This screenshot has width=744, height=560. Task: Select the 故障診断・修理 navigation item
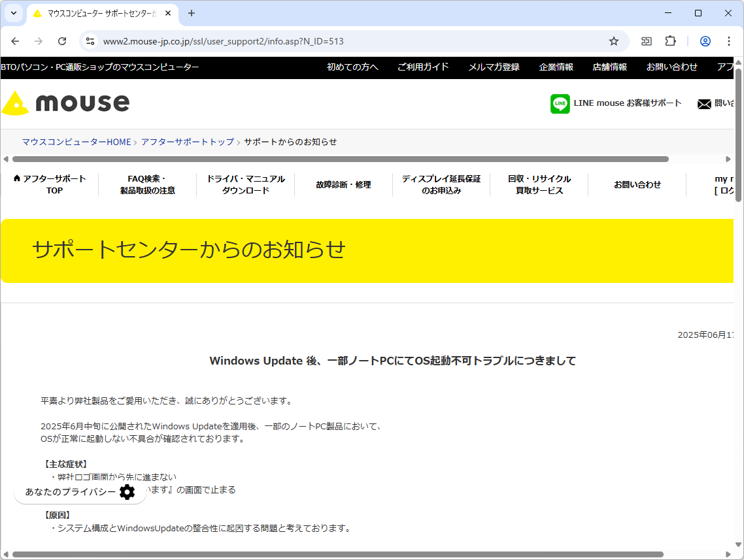343,184
